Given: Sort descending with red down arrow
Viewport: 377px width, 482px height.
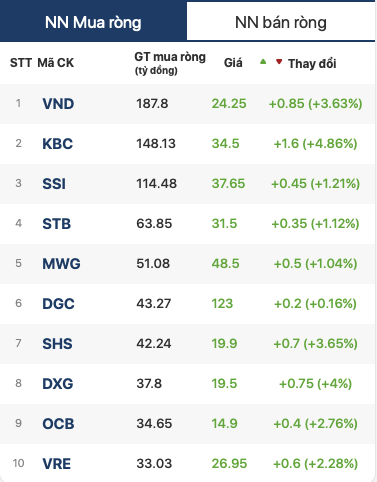Looking at the screenshot, I should tap(279, 61).
